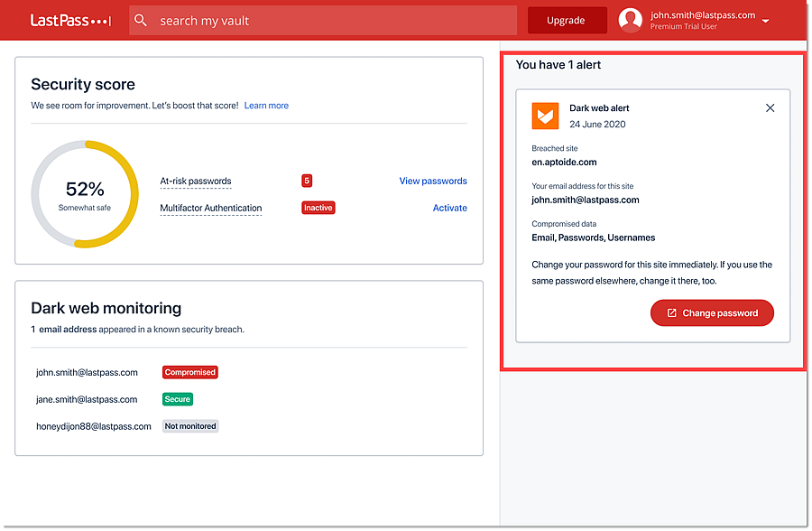This screenshot has width=812, height=531.
Task: Click the At-risk passwords label
Action: click(x=196, y=181)
